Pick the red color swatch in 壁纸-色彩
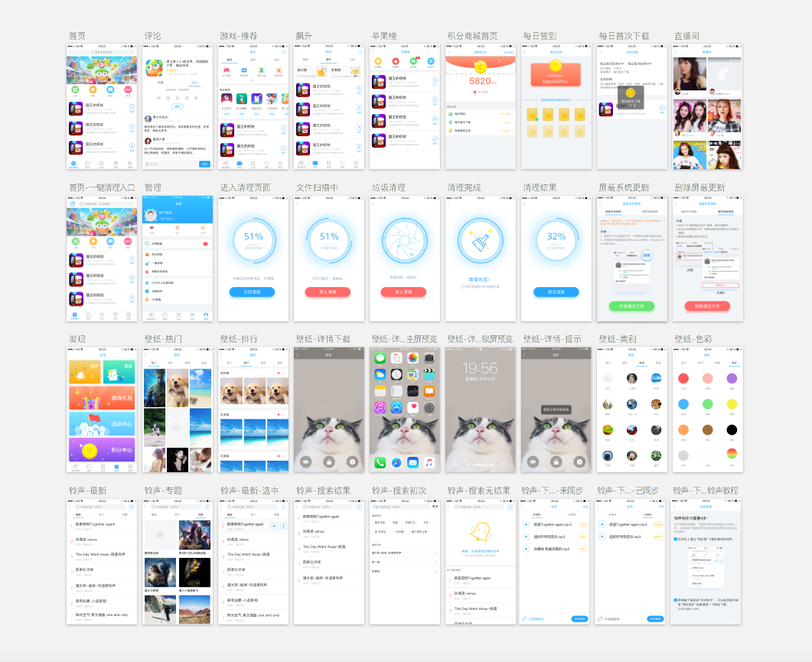This screenshot has height=662, width=812. (x=683, y=379)
